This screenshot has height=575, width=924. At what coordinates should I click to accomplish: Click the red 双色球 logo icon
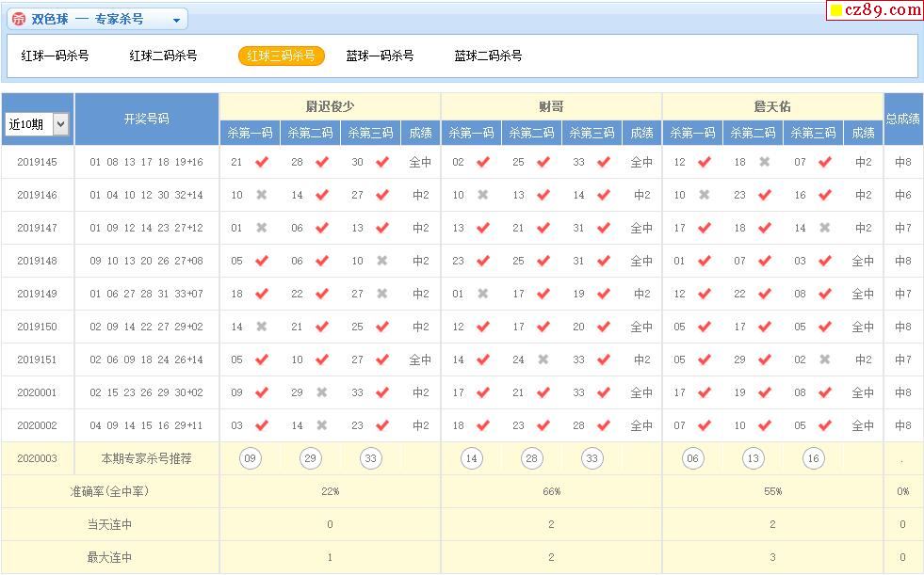click(x=19, y=20)
